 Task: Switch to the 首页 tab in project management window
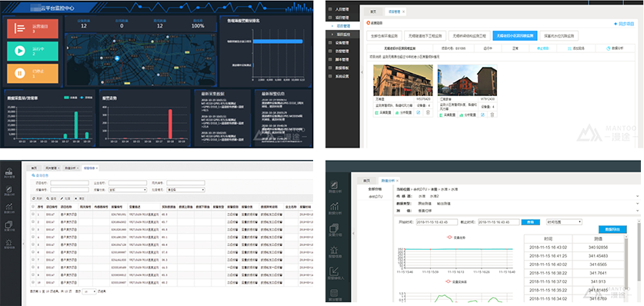(372, 12)
